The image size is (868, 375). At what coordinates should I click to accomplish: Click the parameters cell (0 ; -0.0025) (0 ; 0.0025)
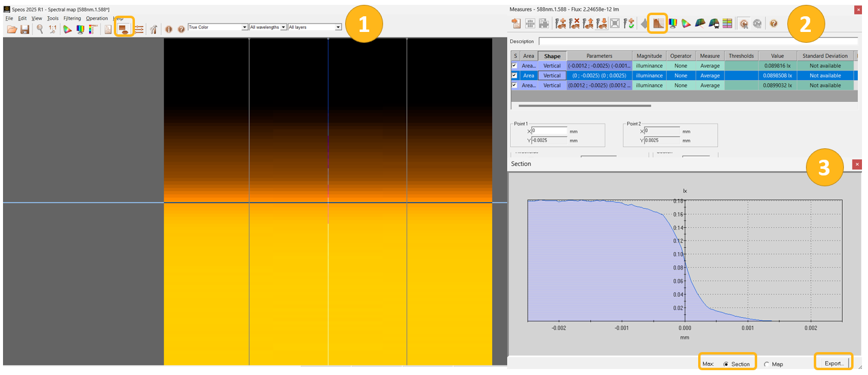pos(599,75)
